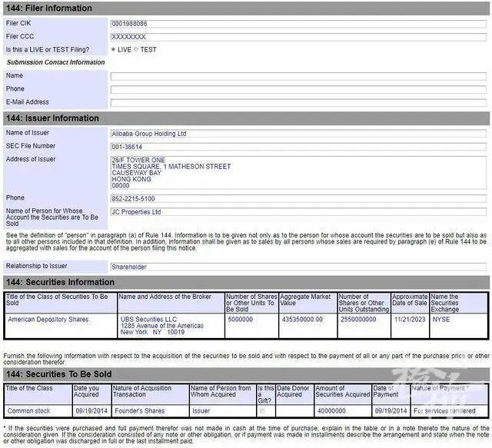Screen dimensions: 492x448
Task: Click the Name of Issuer field
Action: (298, 134)
